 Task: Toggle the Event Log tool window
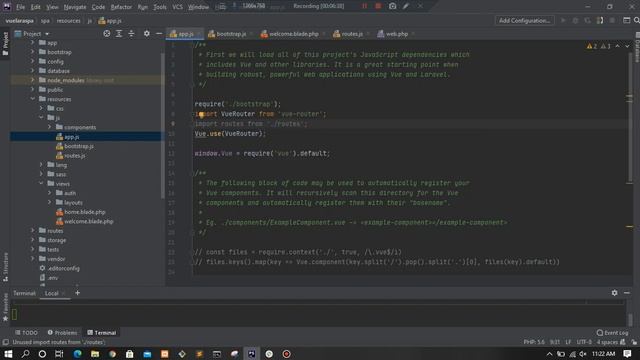coord(612,333)
